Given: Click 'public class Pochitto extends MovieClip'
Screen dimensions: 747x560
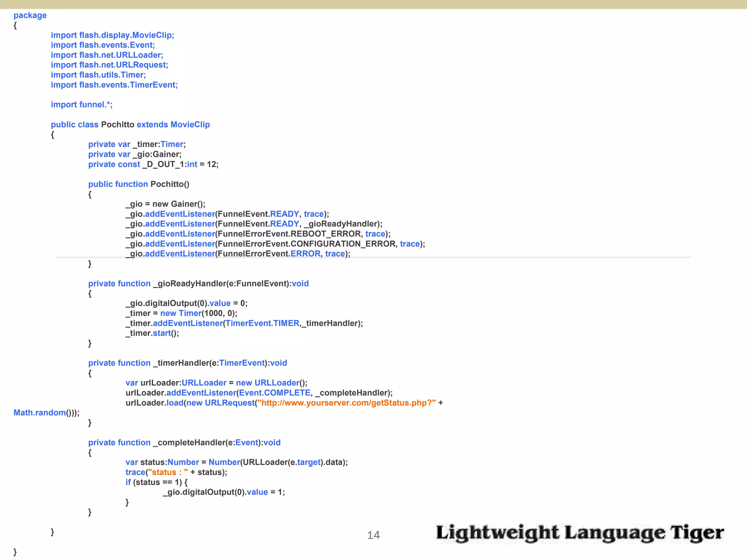Looking at the screenshot, I should click(130, 125).
